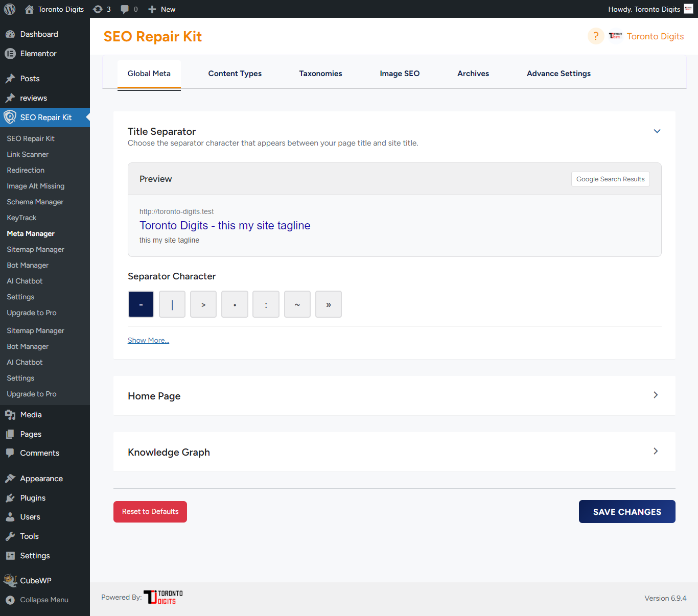698x616 pixels.
Task: Switch to the Content Types tab
Action: [235, 74]
